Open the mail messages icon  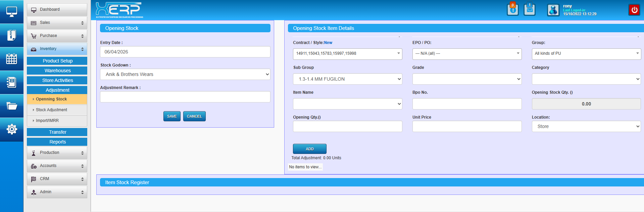[529, 10]
